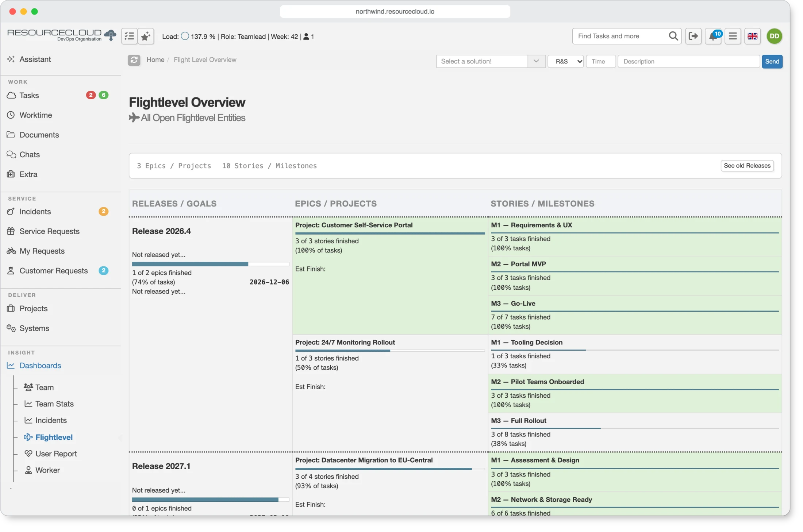Open the task list icon in header
The width and height of the screenshot is (803, 532).
pyautogui.click(x=129, y=36)
